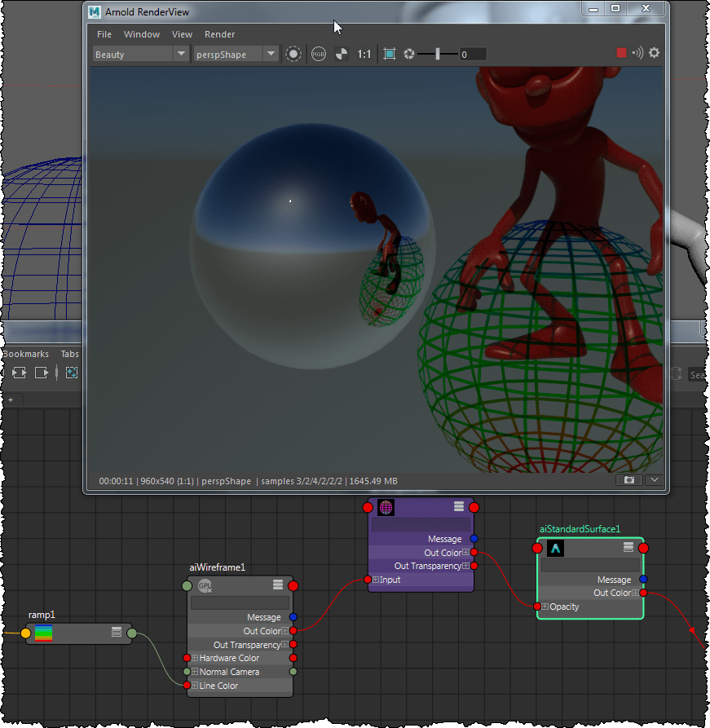Adjust the exposure slider in the toolbar
710x728 pixels.
click(438, 54)
